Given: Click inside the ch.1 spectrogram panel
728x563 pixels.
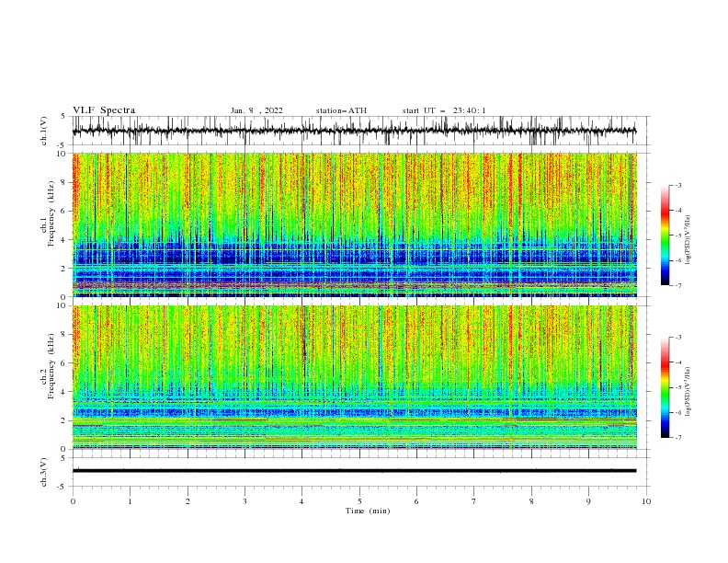Looking at the screenshot, I should [x=354, y=224].
